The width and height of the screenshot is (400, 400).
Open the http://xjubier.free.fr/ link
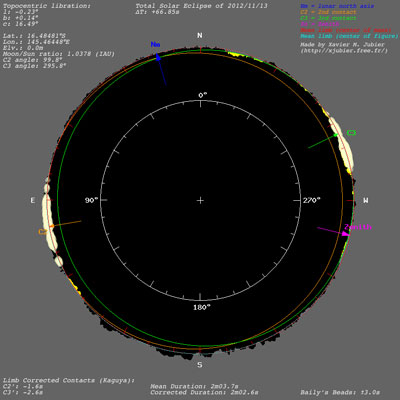point(344,51)
